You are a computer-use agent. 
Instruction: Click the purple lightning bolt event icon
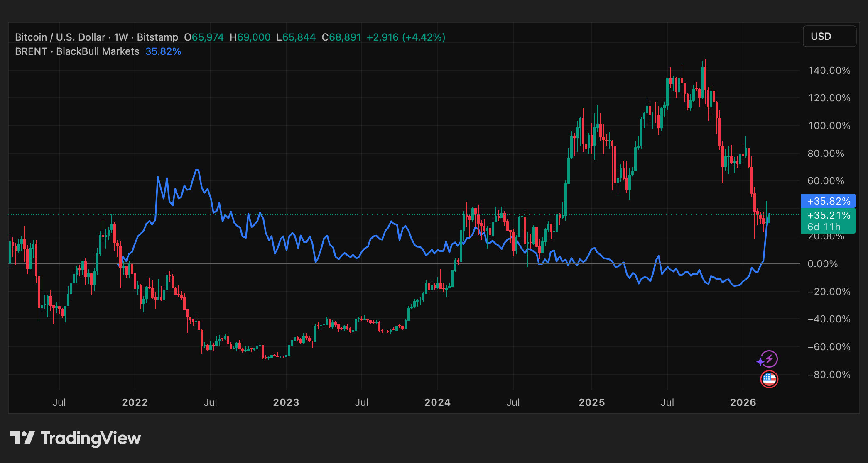[769, 359]
